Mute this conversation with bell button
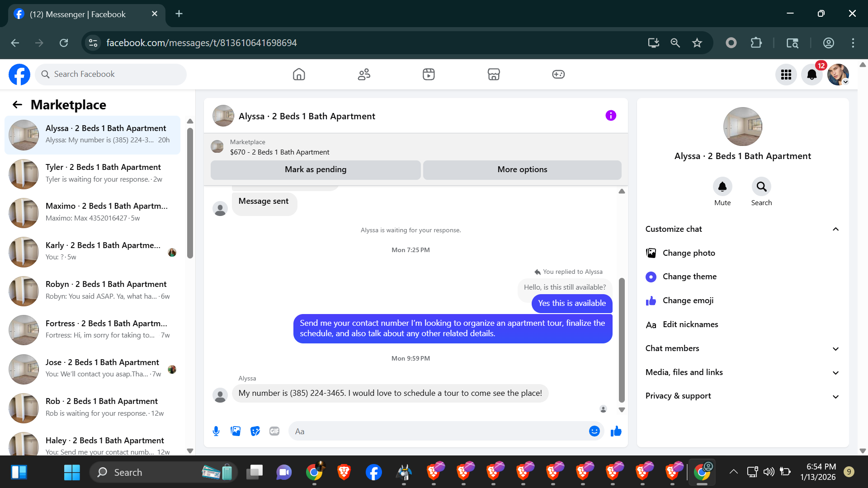Viewport: 868px width, 488px height. pos(722,187)
